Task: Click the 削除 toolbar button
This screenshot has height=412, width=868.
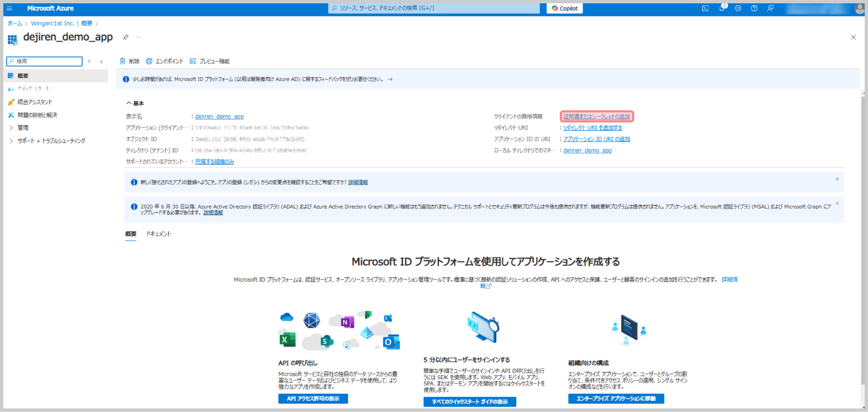Action: (x=130, y=61)
